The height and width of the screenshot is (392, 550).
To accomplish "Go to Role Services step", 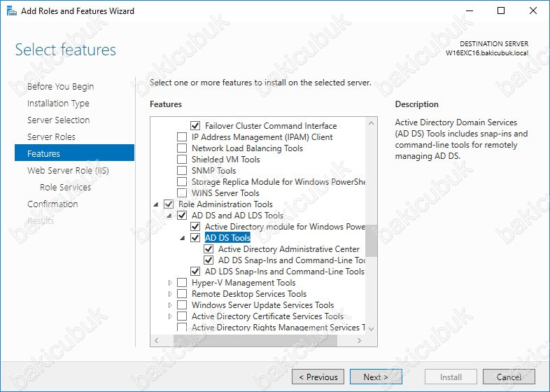I will (65, 188).
